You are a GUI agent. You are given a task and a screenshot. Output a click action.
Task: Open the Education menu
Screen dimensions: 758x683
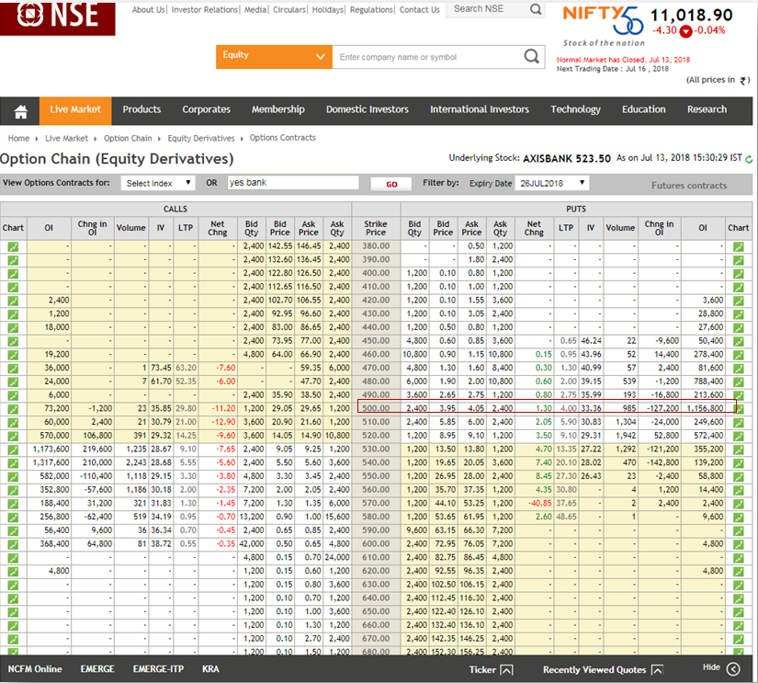pyautogui.click(x=644, y=110)
